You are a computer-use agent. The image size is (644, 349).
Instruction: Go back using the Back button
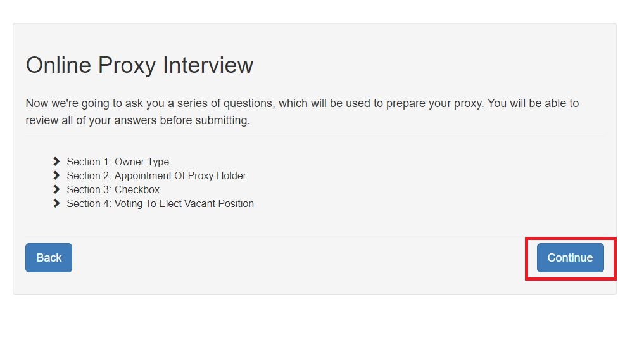click(x=49, y=258)
